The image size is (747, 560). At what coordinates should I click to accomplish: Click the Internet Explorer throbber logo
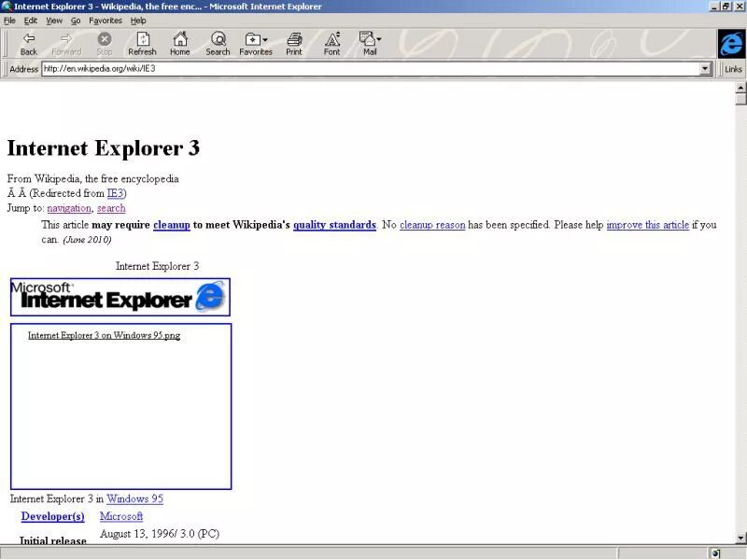(x=731, y=44)
